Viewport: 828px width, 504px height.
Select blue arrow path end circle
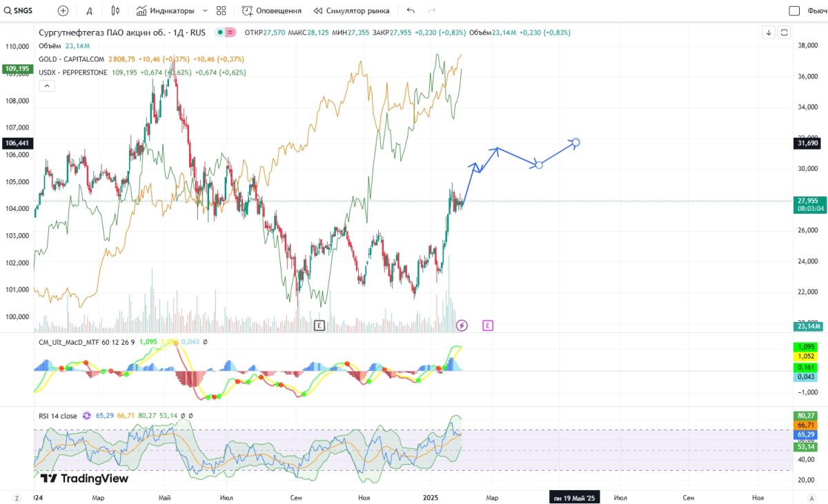point(575,142)
